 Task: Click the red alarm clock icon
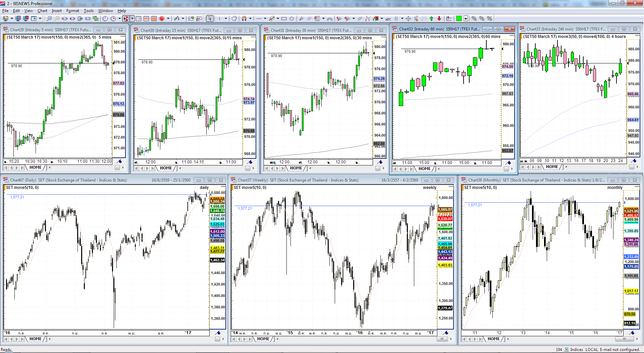[x=162, y=18]
